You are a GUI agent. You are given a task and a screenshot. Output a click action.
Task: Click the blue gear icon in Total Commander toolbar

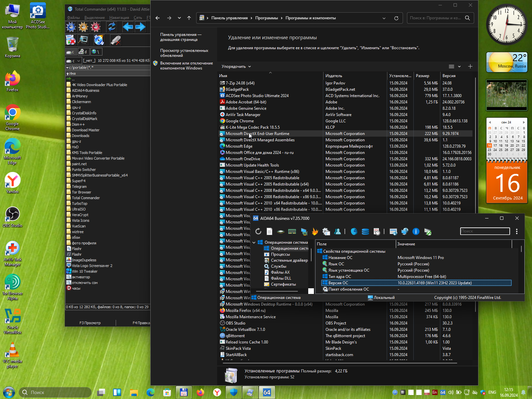(71, 27)
